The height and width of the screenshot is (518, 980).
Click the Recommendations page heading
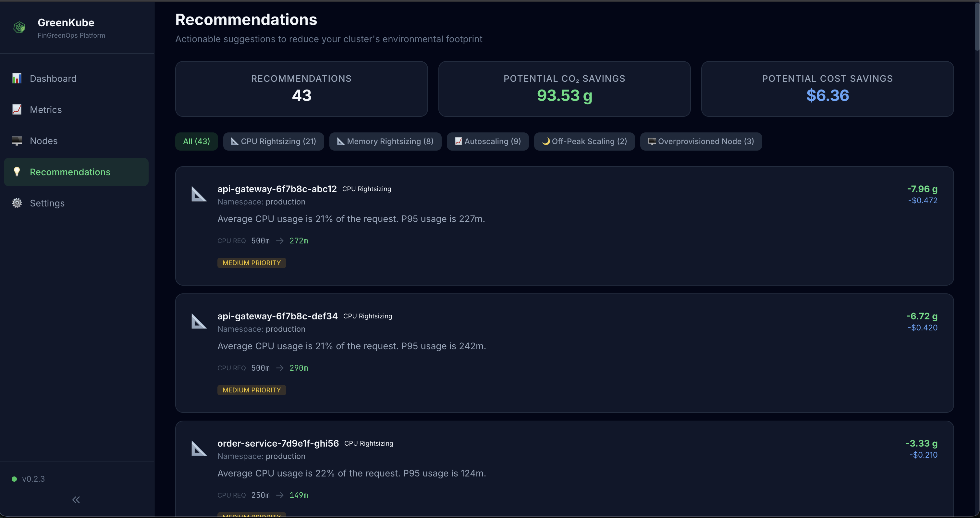coord(246,19)
